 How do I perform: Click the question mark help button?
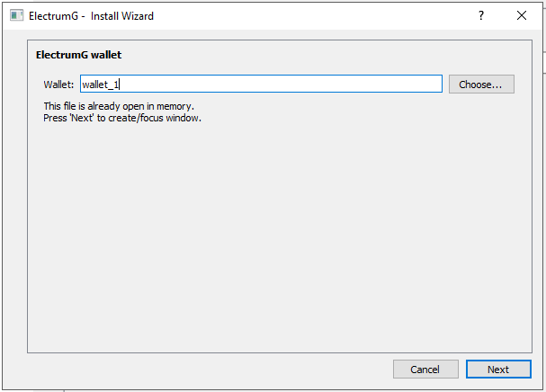coord(481,16)
